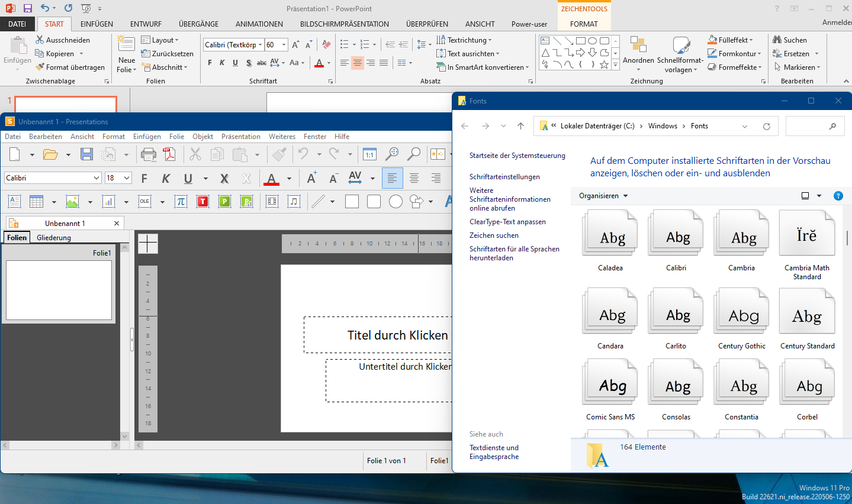Click the cut scissors icon in Presentations
852x504 pixels.
tap(195, 154)
